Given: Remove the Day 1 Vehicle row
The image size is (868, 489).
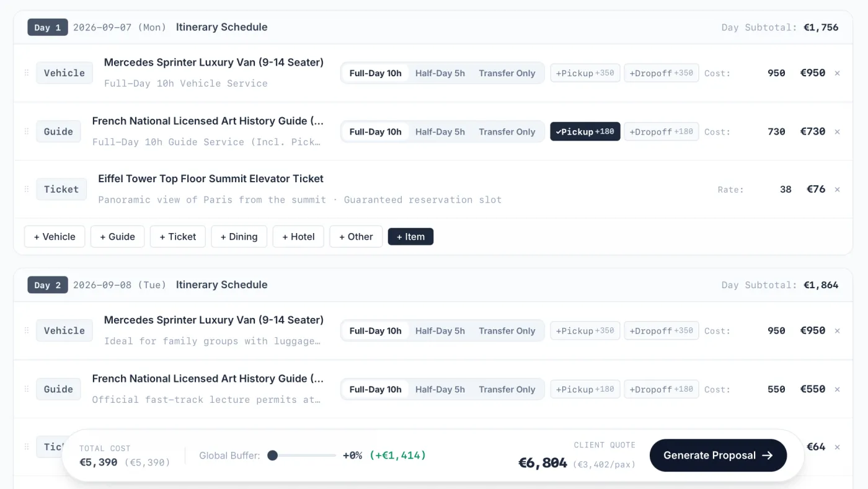Looking at the screenshot, I should 837,73.
